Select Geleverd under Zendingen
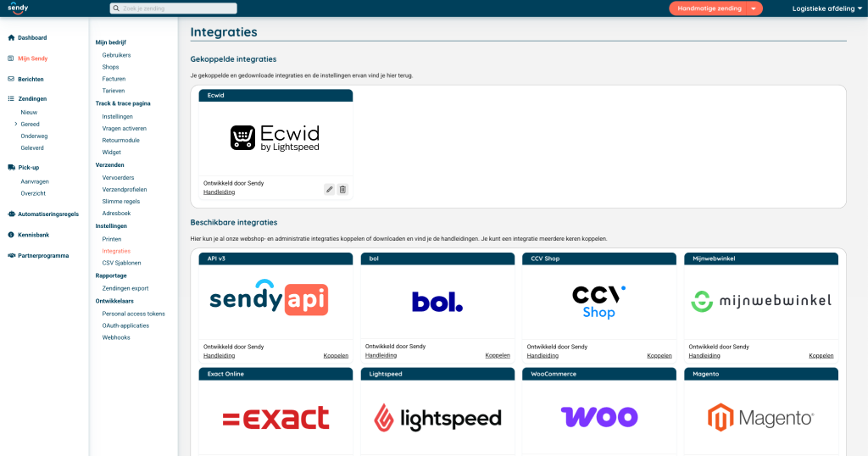The image size is (868, 456). 32,147
